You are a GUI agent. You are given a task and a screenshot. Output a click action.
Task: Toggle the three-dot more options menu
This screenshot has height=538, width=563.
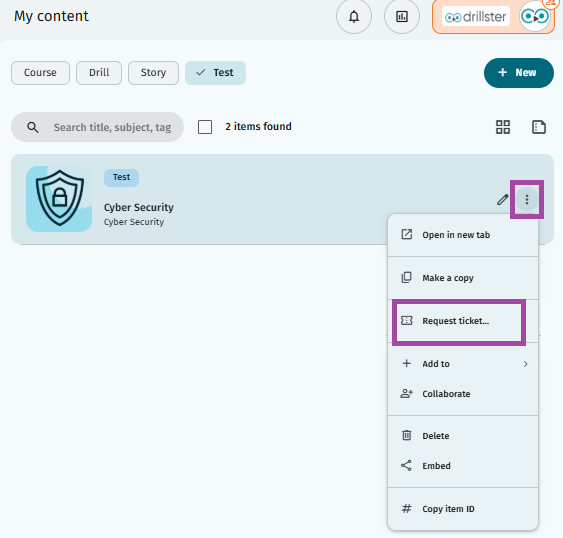527,199
